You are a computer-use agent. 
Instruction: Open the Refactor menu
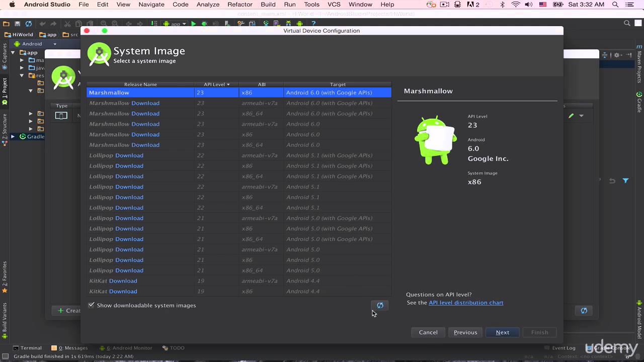(x=240, y=5)
